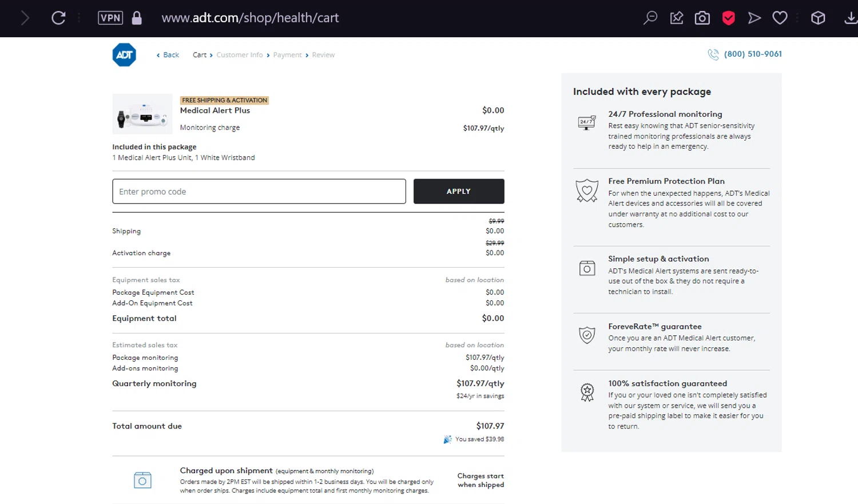
Task: Click the ADT logo icon
Action: tap(124, 55)
